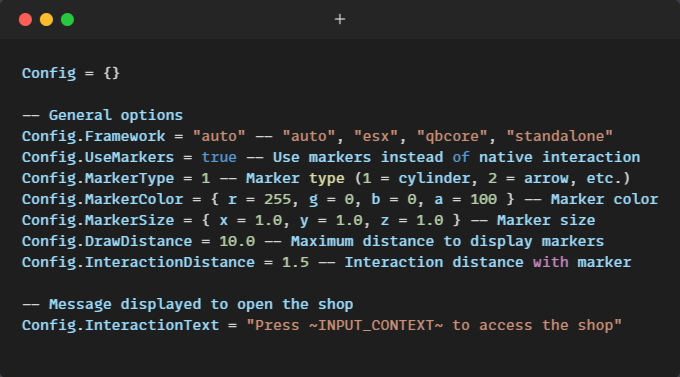Click "arrow" in the MarkerType comment
This screenshot has height=377, width=680.
[546, 178]
